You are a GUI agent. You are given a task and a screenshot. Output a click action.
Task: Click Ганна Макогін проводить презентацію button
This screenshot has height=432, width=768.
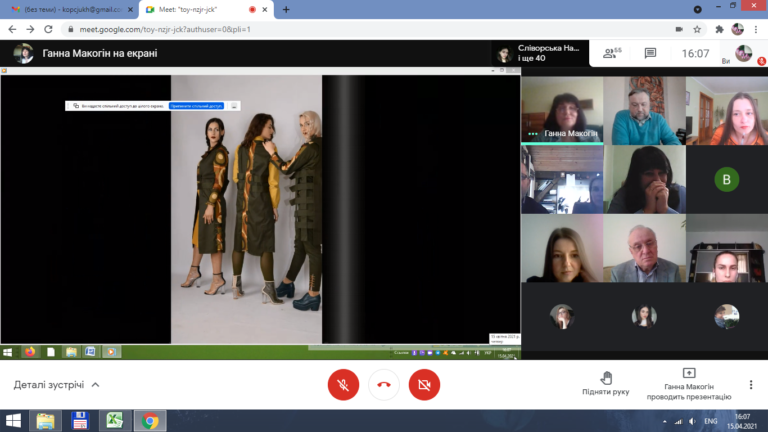point(689,384)
